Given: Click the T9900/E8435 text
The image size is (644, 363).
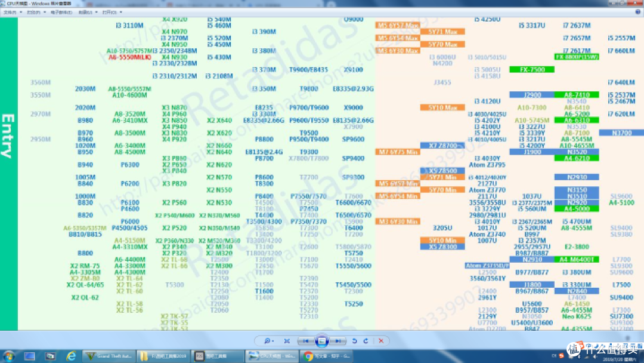Looking at the screenshot, I should coord(308,69).
